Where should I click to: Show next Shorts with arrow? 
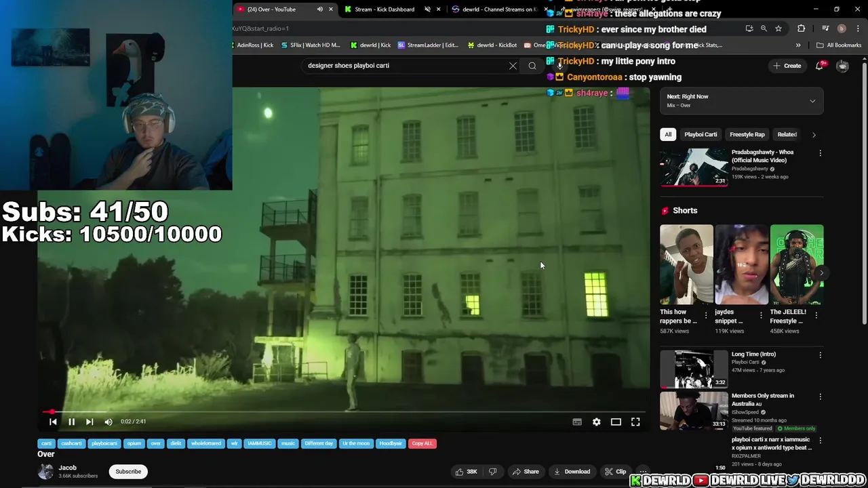pos(821,272)
